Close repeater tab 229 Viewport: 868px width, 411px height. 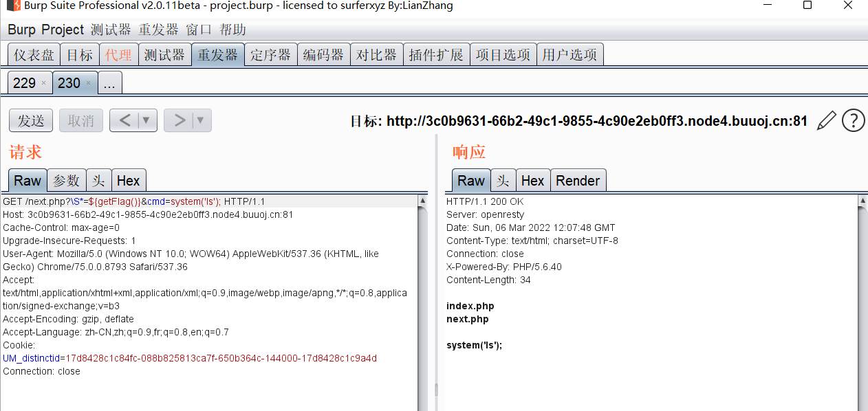(43, 83)
